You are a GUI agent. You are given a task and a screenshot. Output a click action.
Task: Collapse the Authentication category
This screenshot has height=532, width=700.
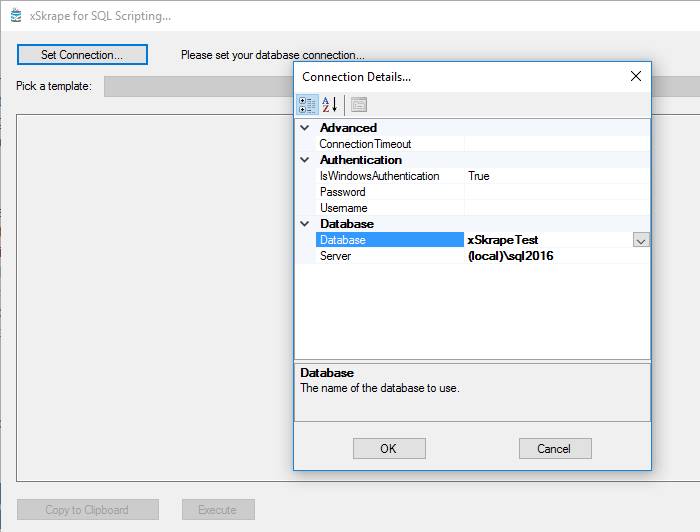point(305,160)
